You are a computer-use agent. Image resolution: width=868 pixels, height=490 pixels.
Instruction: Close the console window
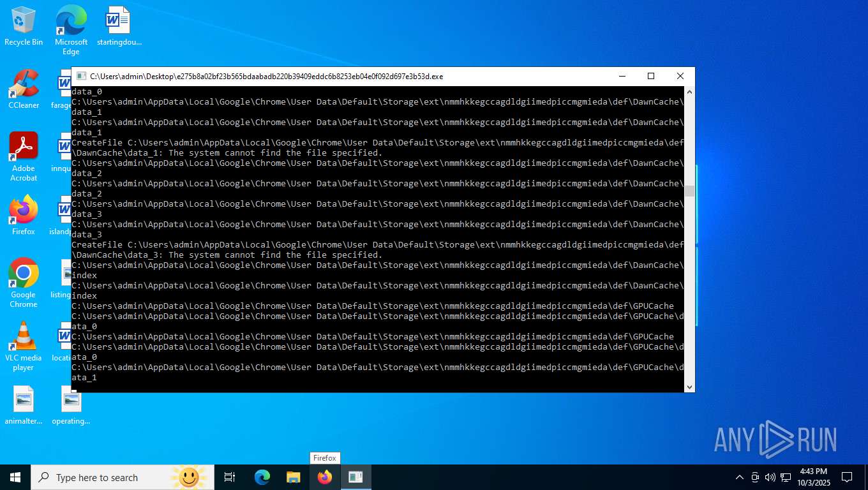point(680,76)
